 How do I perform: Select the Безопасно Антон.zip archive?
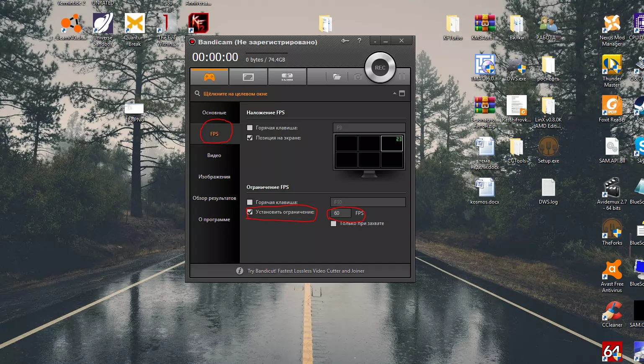[x=485, y=112]
